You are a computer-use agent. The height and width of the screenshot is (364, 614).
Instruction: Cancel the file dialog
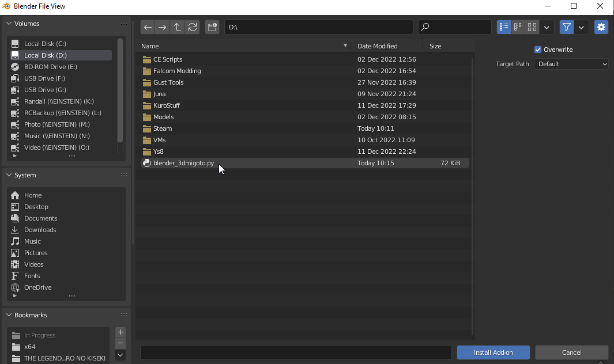(x=572, y=352)
